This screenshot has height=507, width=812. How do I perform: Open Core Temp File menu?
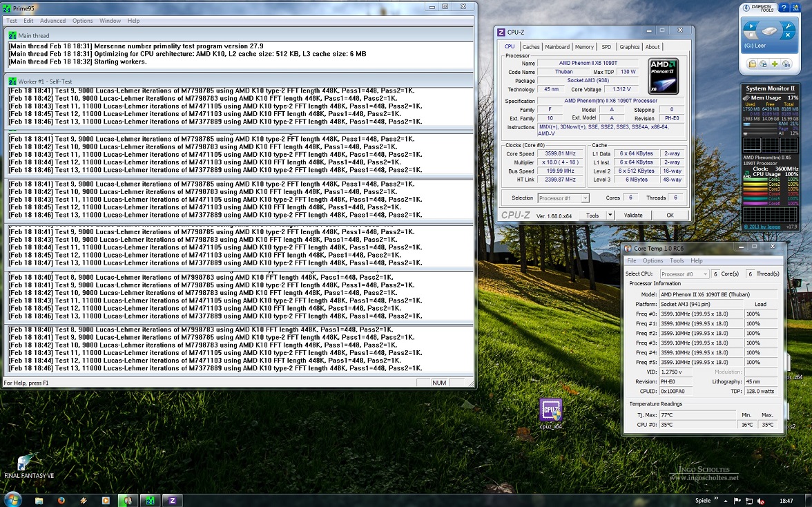(631, 260)
